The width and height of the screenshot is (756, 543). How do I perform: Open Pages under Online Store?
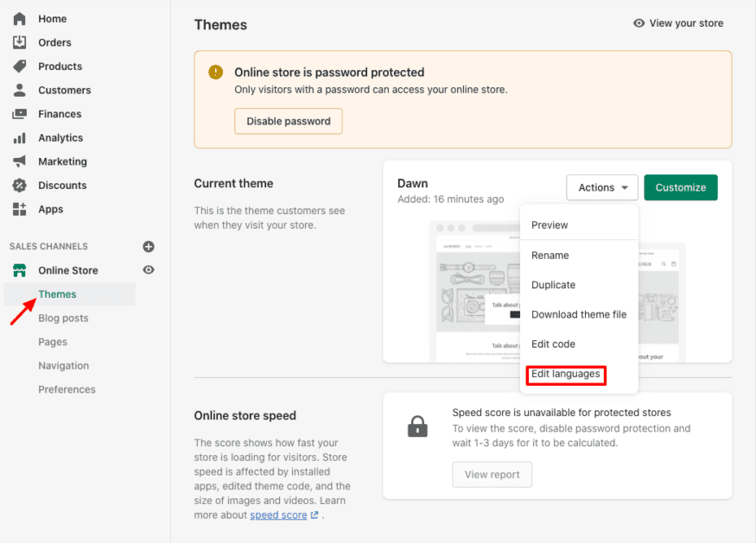pyautogui.click(x=53, y=342)
